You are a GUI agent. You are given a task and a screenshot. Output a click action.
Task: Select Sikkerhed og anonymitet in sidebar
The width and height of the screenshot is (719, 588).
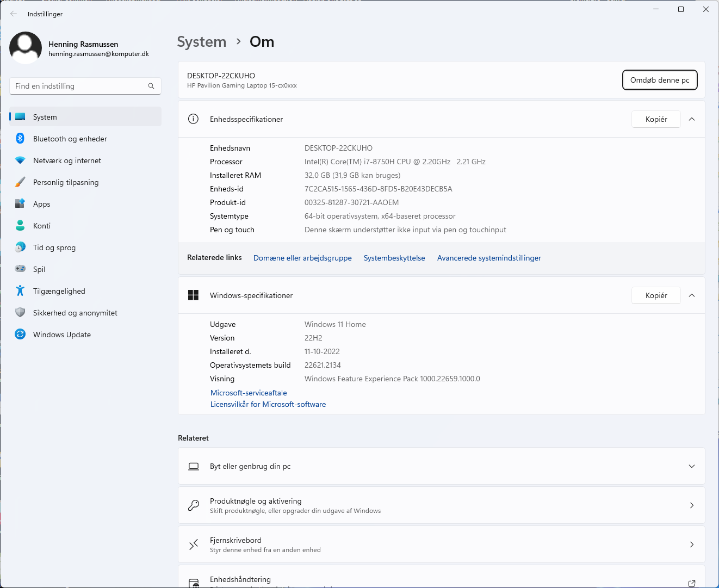[x=20, y=313]
